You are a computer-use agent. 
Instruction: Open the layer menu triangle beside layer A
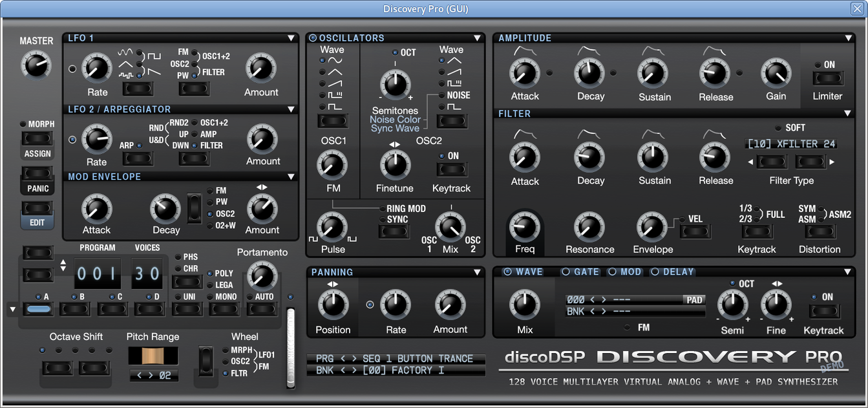click(12, 310)
